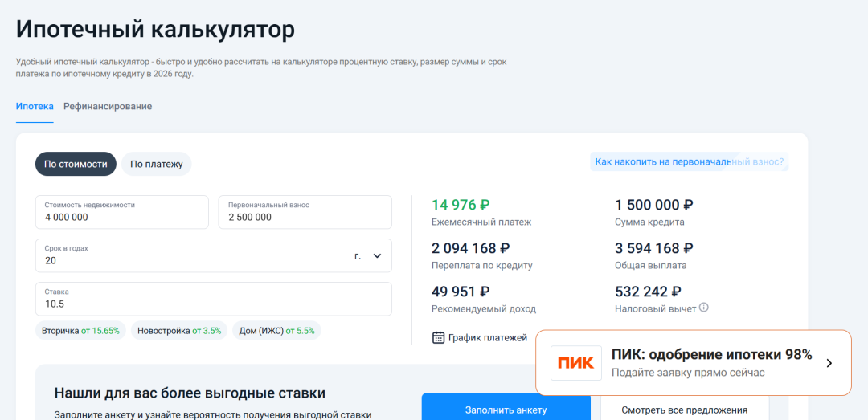Switch to the Рефинансирование tab

click(108, 106)
